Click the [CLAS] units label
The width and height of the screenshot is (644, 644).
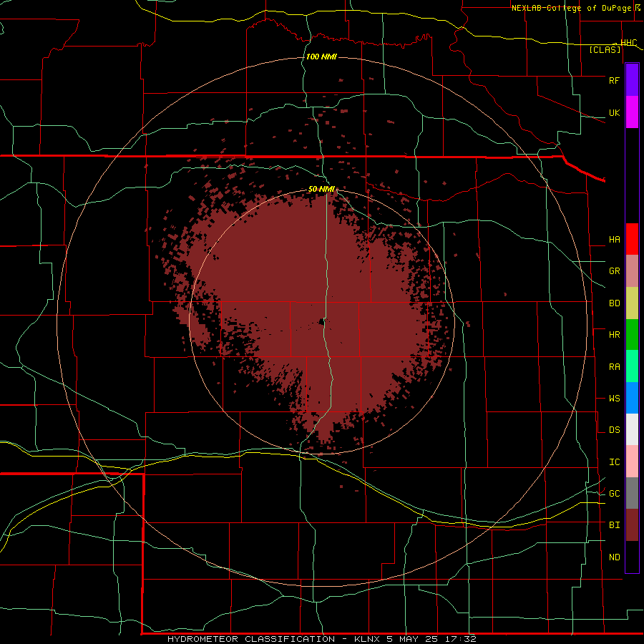point(605,49)
